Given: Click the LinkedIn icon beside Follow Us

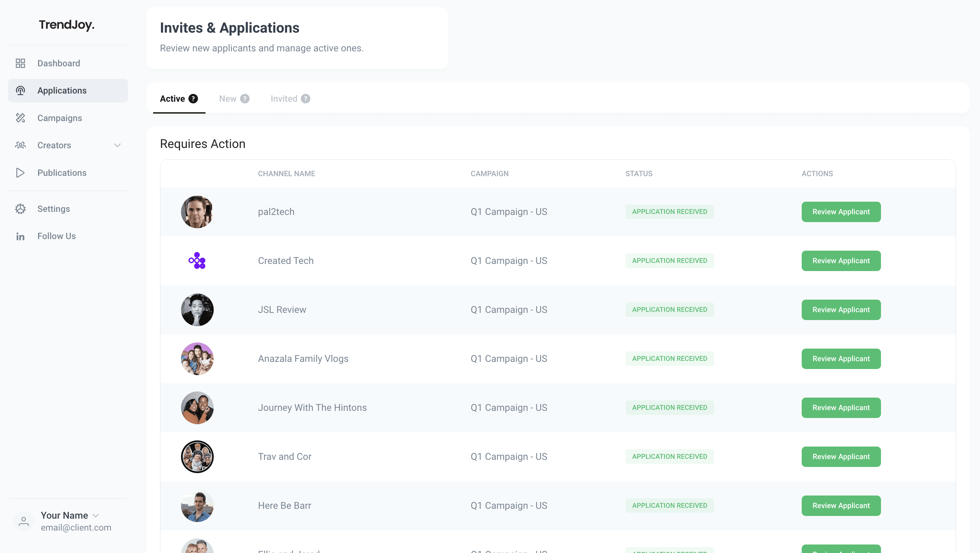Looking at the screenshot, I should click(x=20, y=237).
